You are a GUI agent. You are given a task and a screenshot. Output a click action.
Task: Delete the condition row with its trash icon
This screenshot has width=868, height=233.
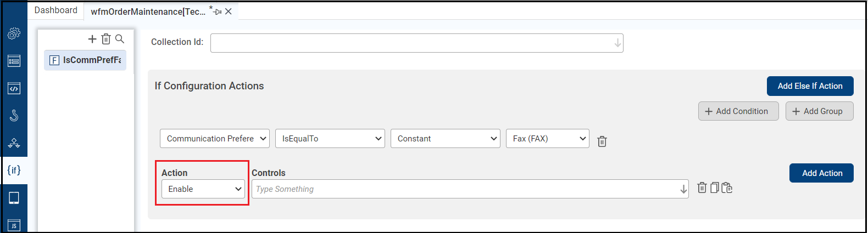click(x=602, y=141)
